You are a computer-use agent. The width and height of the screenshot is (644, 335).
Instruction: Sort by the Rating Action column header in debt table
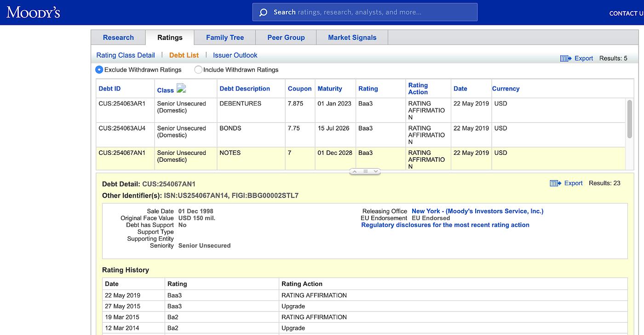(418, 89)
